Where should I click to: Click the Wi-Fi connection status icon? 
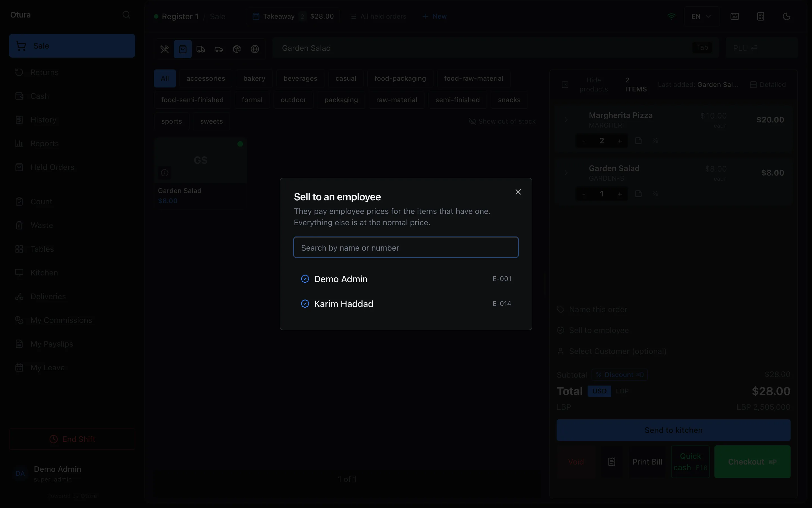(x=671, y=16)
